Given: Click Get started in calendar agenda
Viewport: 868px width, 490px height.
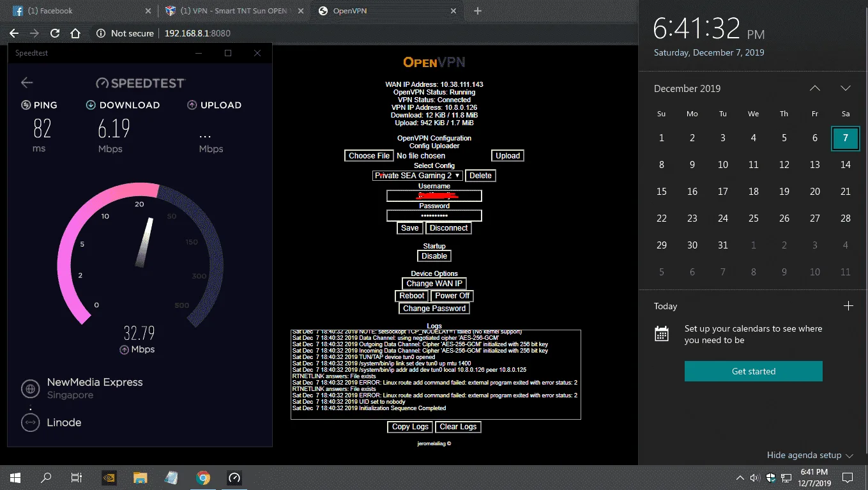Looking at the screenshot, I should (754, 371).
